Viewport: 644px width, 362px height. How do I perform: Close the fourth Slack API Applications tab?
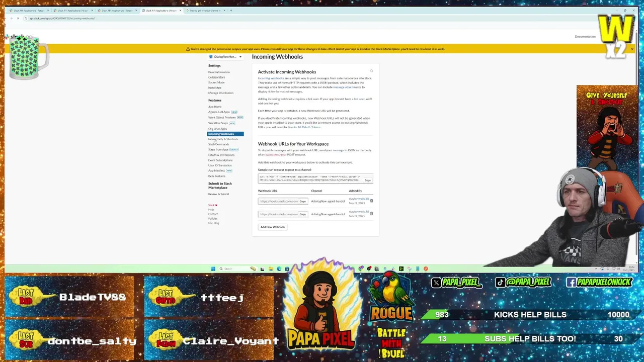(x=180, y=11)
